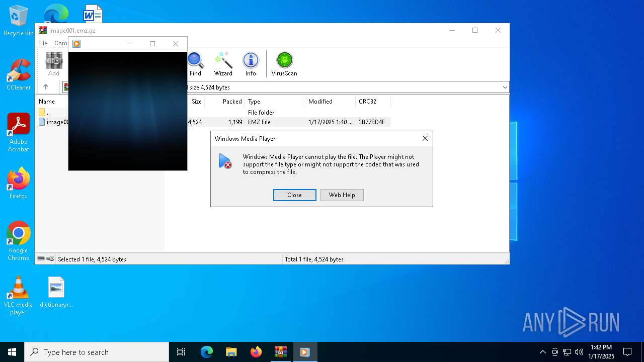Switch to Firefox in the taskbar
This screenshot has width=644, height=362.
click(x=256, y=352)
